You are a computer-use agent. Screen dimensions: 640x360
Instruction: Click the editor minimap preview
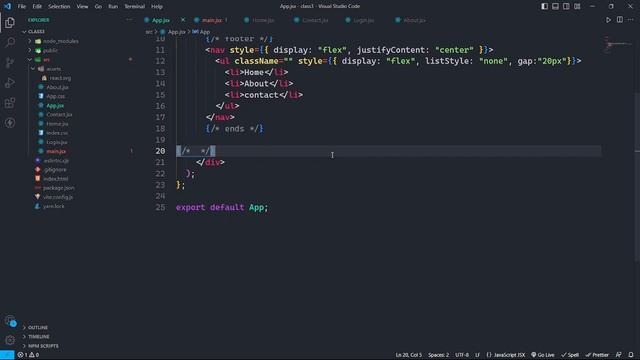pyautogui.click(x=618, y=43)
